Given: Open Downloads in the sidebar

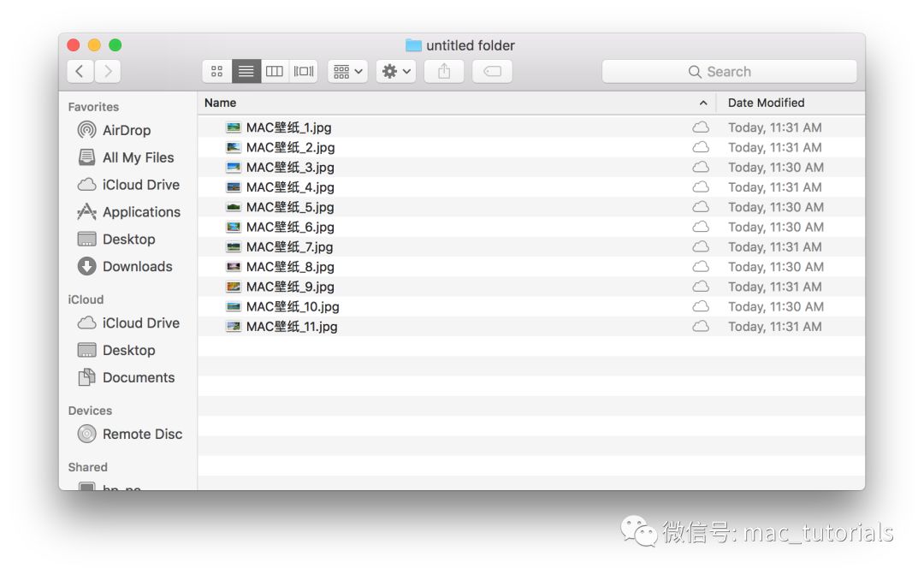Looking at the screenshot, I should (137, 267).
